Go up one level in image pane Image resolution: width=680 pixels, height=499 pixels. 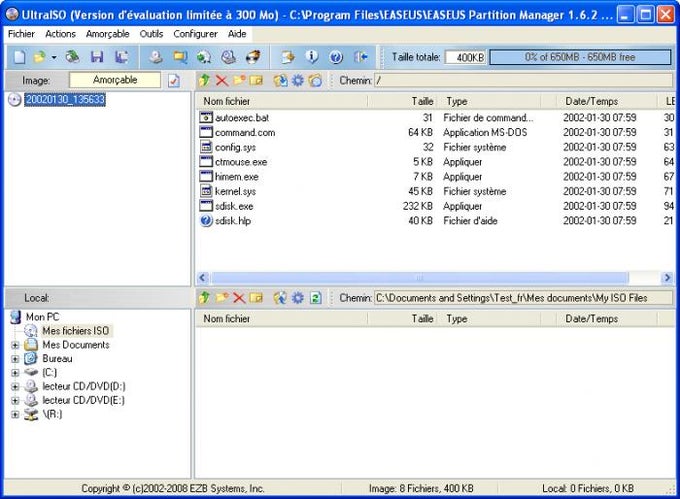[x=204, y=80]
